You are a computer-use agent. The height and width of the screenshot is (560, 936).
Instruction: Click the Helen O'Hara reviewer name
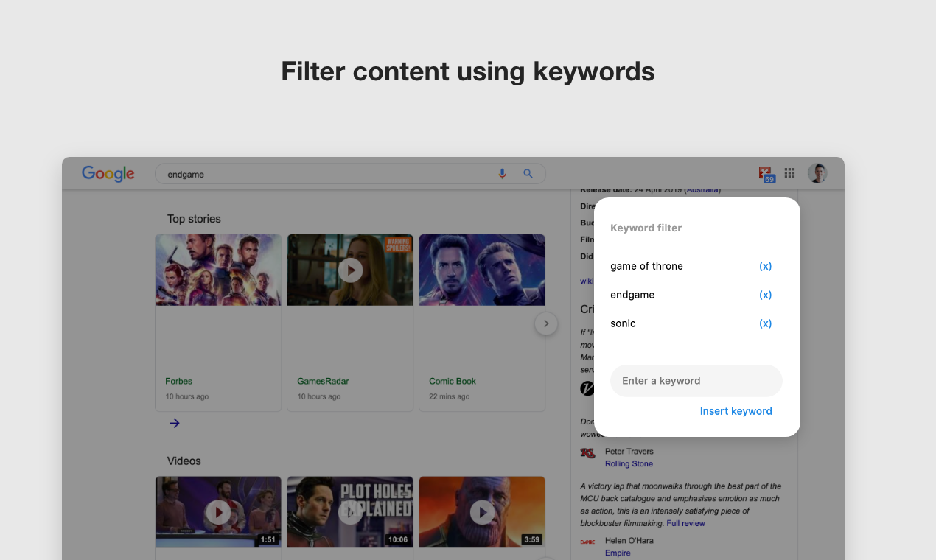(x=629, y=540)
